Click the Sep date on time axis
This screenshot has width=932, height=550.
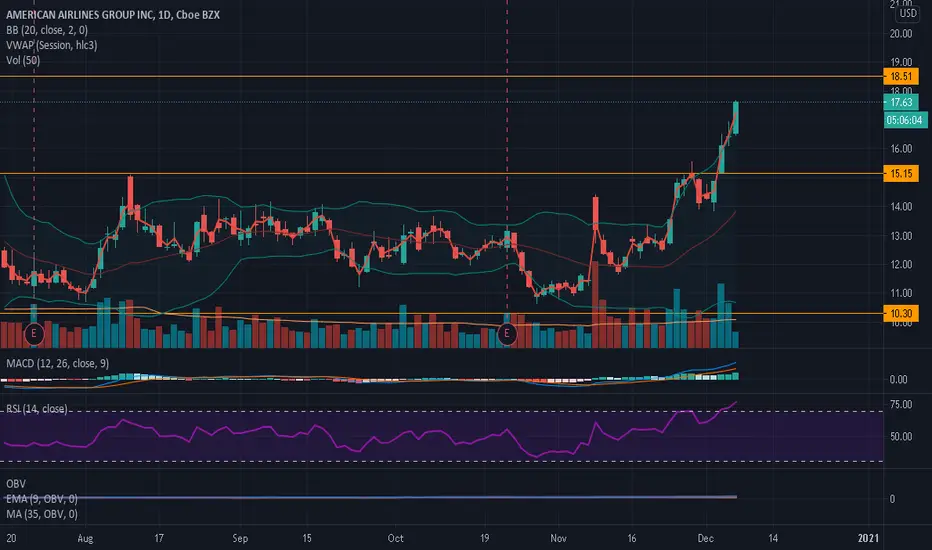240,538
